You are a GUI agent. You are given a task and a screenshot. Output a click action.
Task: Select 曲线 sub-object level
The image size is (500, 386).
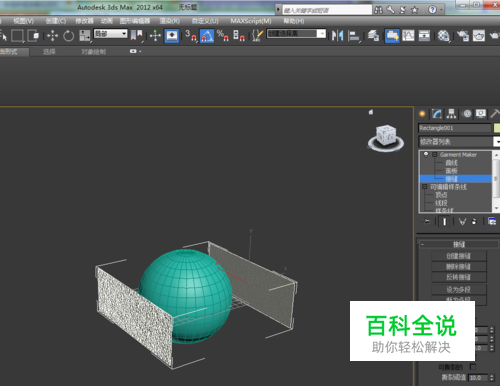tap(452, 163)
